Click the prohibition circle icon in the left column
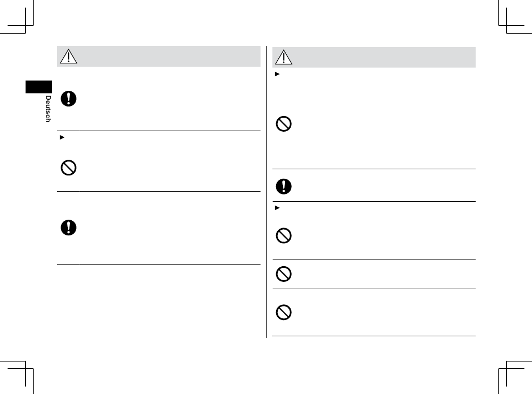Screen dimensions: 532x394 [68, 168]
